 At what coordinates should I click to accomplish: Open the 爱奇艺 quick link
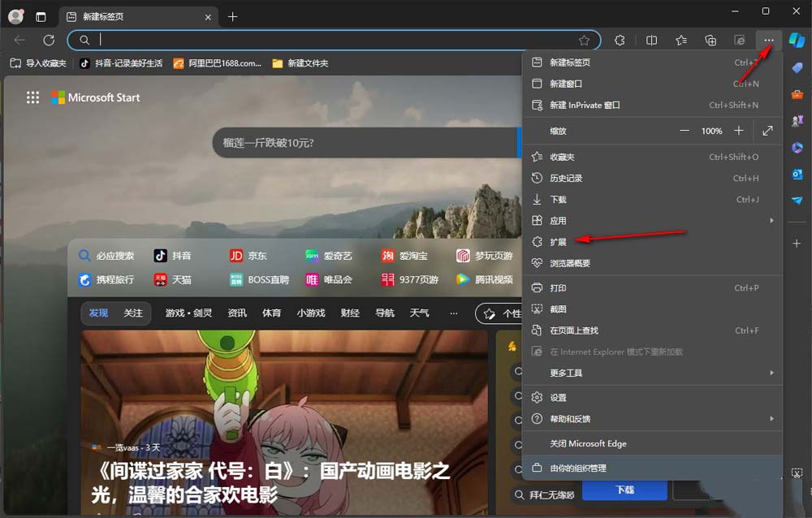pyautogui.click(x=329, y=256)
